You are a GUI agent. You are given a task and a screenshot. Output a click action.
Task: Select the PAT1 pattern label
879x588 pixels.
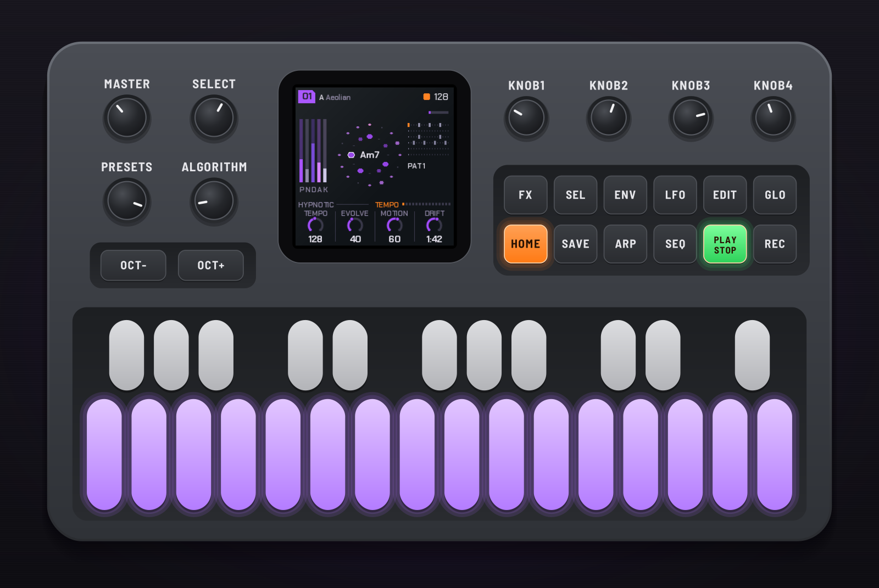click(x=416, y=166)
